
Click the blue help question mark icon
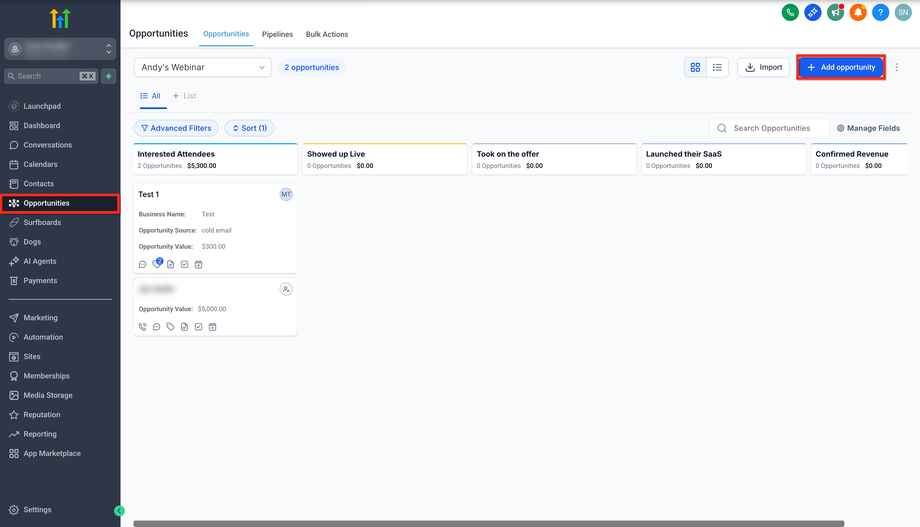(881, 12)
